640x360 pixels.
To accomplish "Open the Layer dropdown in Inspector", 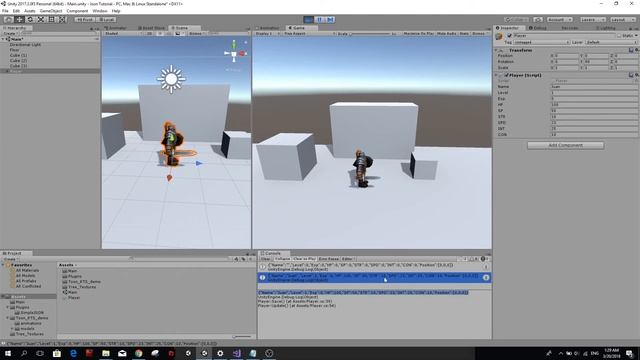I will [x=611, y=42].
